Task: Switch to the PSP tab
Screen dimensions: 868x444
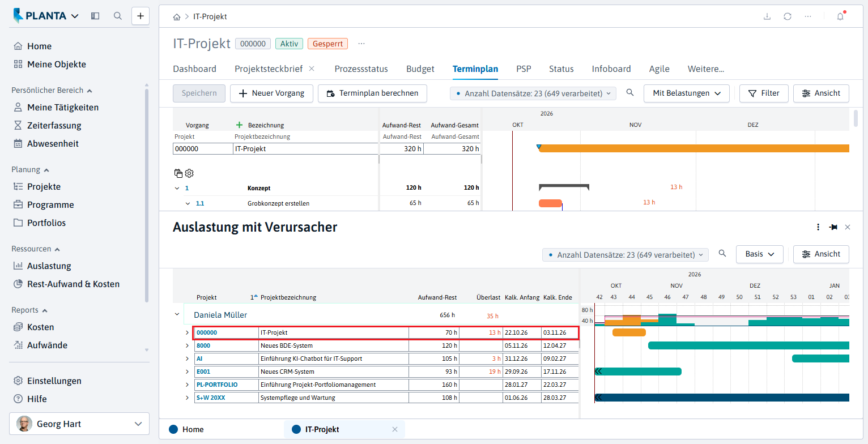Action: pyautogui.click(x=524, y=69)
